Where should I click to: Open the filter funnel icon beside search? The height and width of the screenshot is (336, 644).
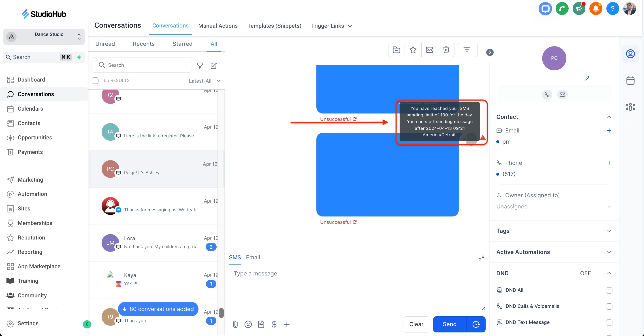[200, 65]
